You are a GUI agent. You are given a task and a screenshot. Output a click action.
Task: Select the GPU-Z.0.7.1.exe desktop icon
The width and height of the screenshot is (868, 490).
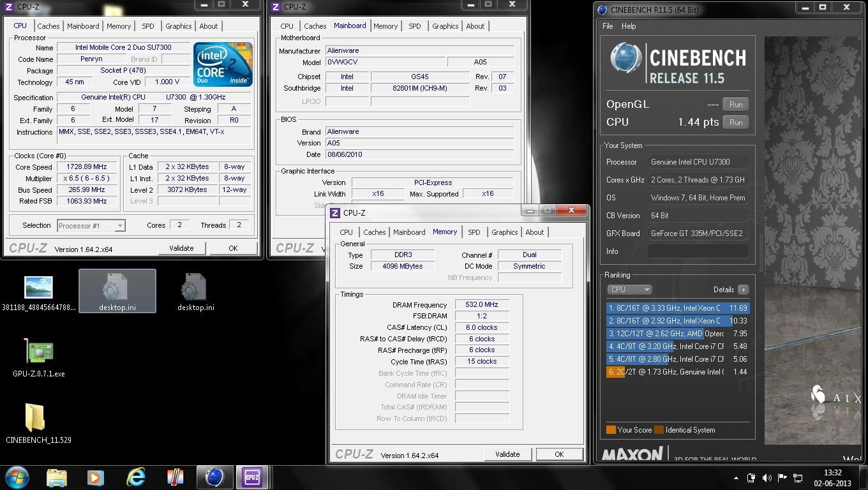pos(38,359)
